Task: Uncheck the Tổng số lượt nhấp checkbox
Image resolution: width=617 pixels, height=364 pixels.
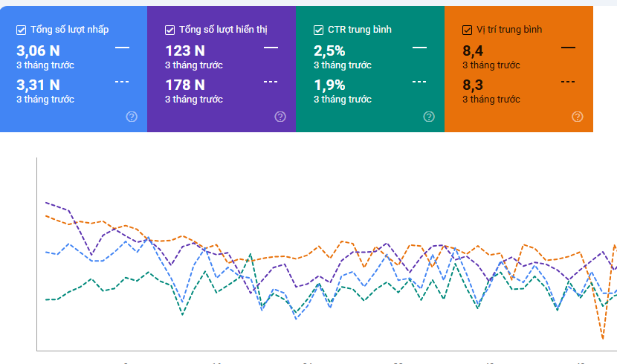Action: point(22,30)
